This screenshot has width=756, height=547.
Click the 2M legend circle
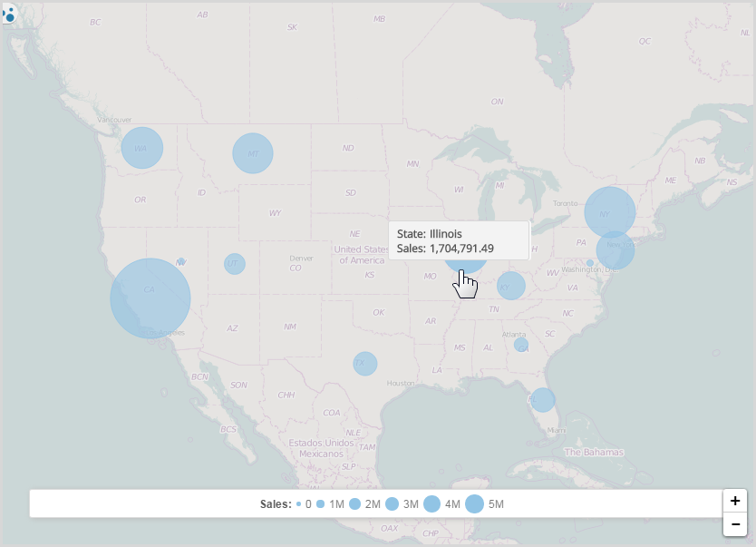(x=355, y=503)
